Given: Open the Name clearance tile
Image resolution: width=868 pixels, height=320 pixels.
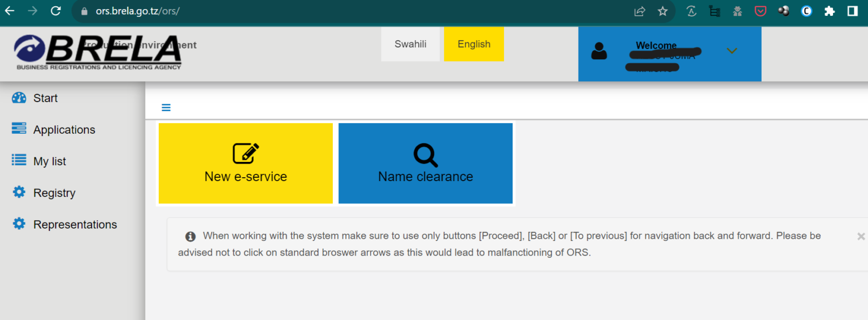Looking at the screenshot, I should [426, 163].
